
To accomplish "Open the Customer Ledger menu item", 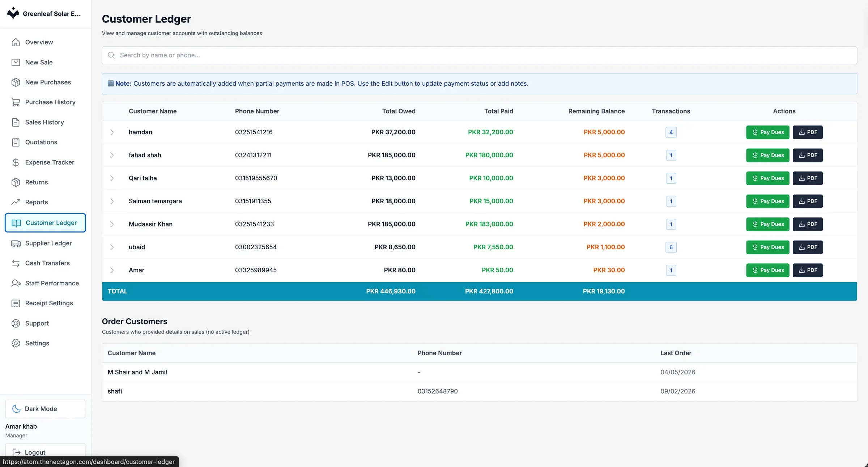I will pos(45,223).
